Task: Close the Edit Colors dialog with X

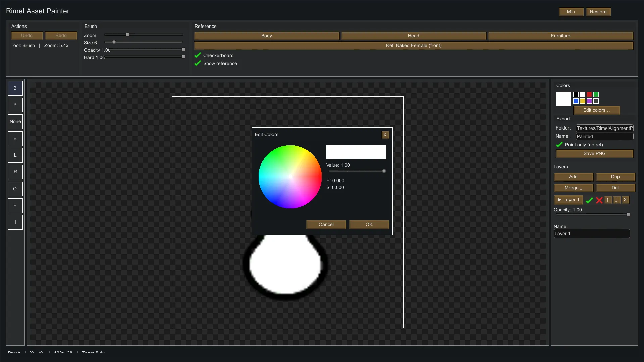Action: click(x=385, y=135)
